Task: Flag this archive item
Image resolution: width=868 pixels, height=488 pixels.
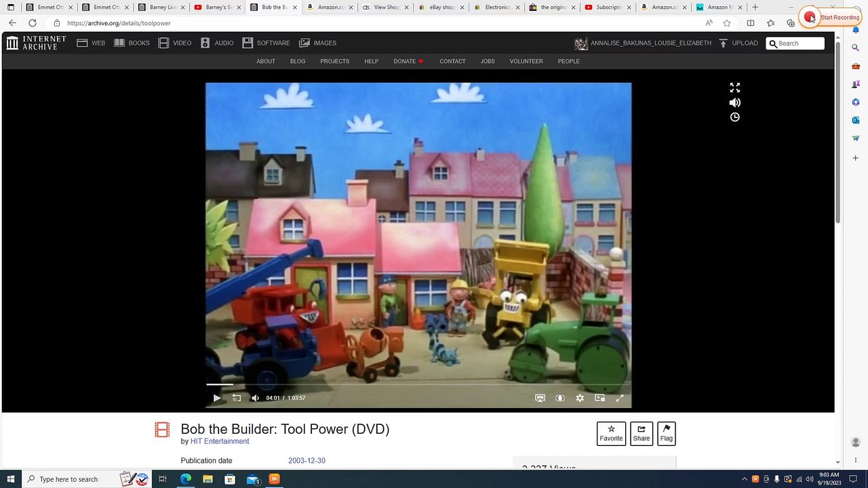Action: pyautogui.click(x=667, y=434)
